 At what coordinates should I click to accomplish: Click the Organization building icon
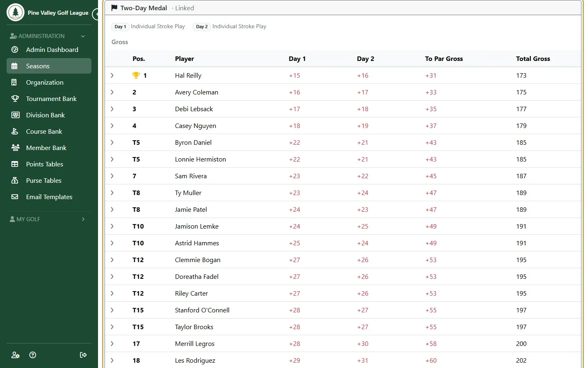coord(15,82)
